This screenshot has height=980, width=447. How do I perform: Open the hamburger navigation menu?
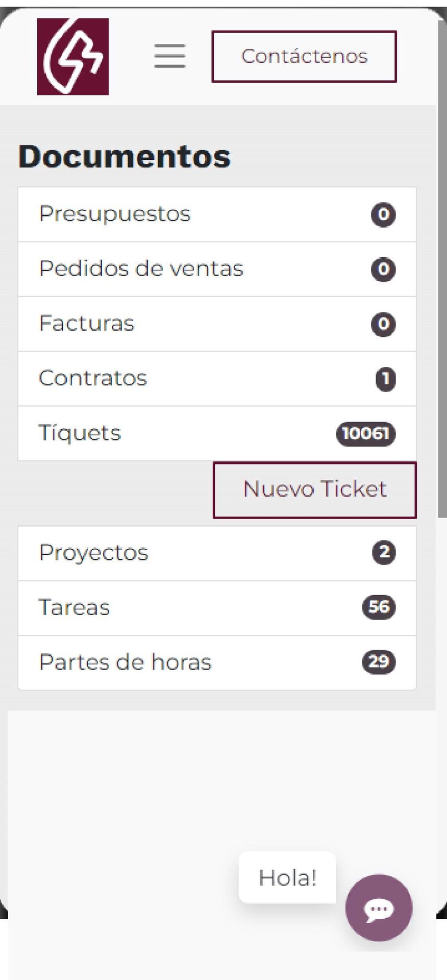[170, 56]
